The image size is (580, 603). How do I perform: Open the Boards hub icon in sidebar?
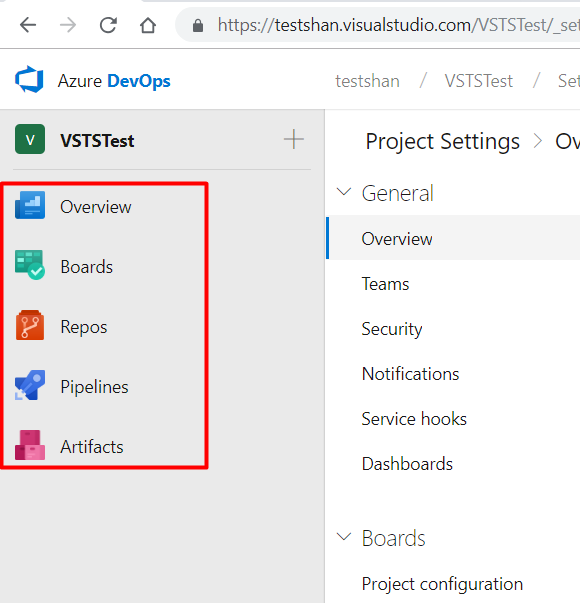[30, 265]
